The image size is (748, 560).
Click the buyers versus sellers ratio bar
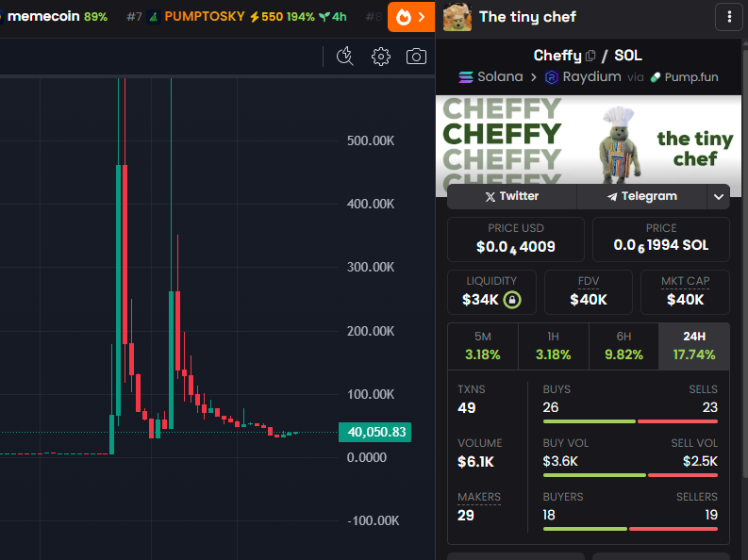coord(630,529)
